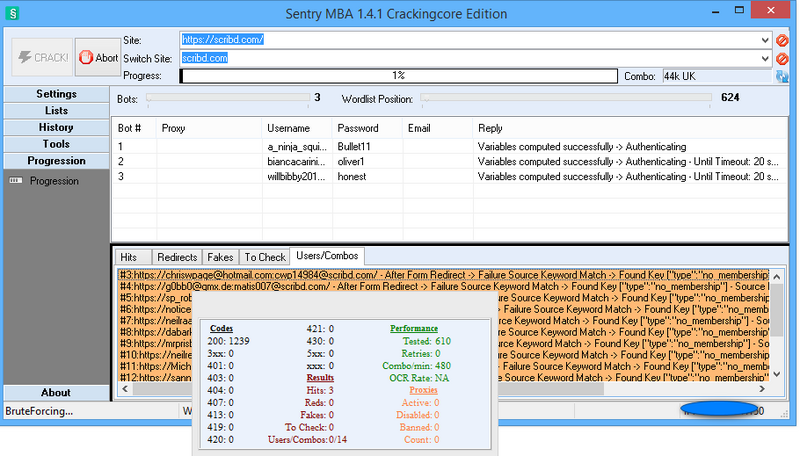This screenshot has width=800, height=456.
Task: Expand the Switch Site dropdown arrow
Action: (x=765, y=59)
